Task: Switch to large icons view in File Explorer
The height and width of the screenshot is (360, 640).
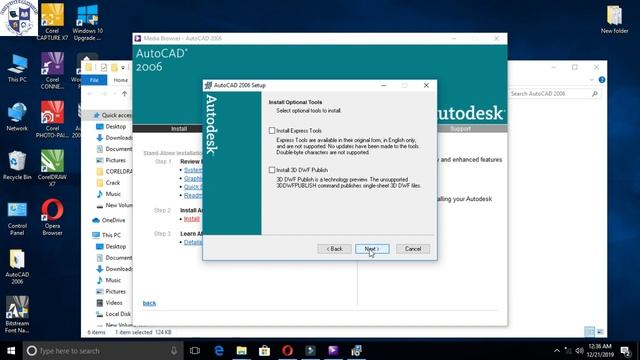Action: (600, 332)
